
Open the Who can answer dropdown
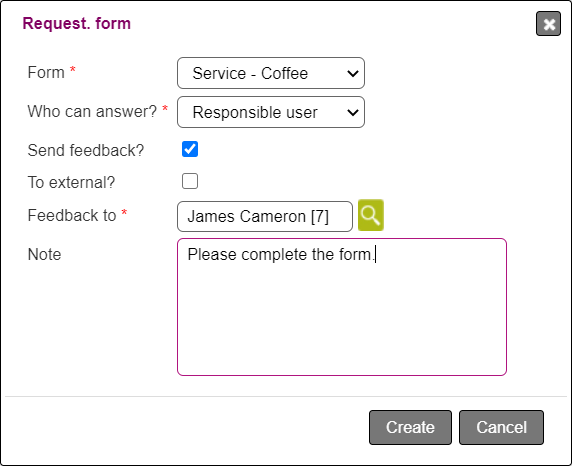tap(271, 112)
